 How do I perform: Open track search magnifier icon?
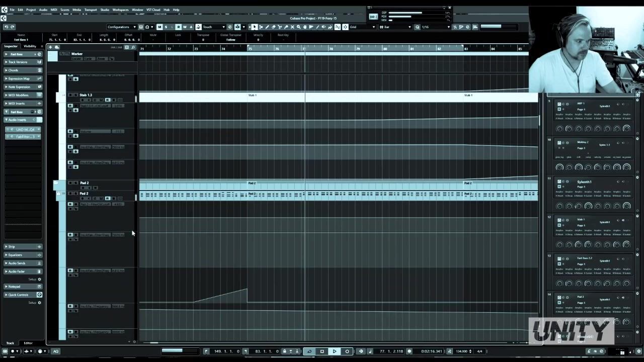coord(133,47)
